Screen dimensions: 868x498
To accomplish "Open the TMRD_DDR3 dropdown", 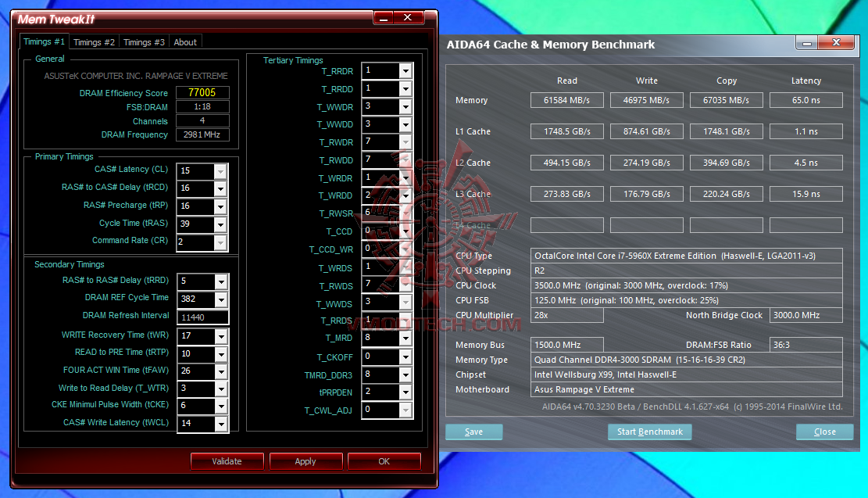I will 405,374.
